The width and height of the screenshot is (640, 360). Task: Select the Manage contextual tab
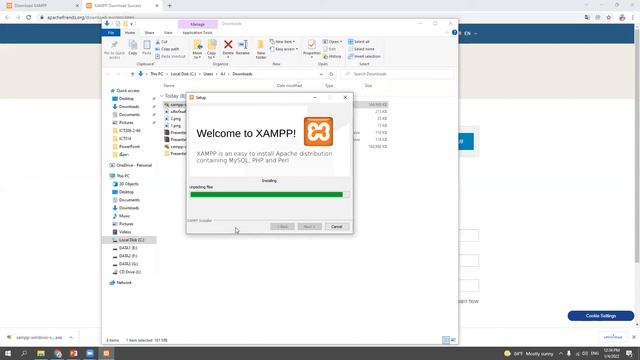click(198, 24)
